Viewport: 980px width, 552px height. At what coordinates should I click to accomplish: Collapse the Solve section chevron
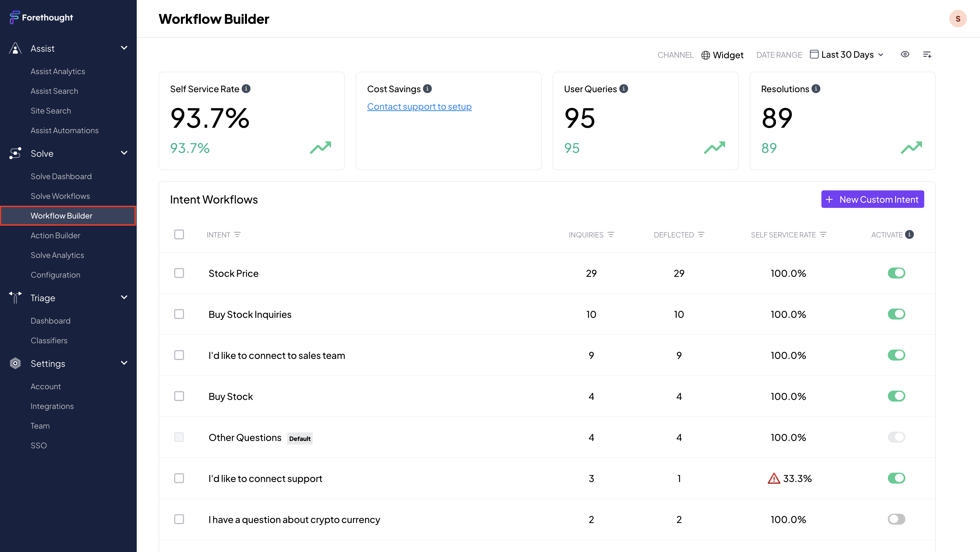click(x=124, y=153)
